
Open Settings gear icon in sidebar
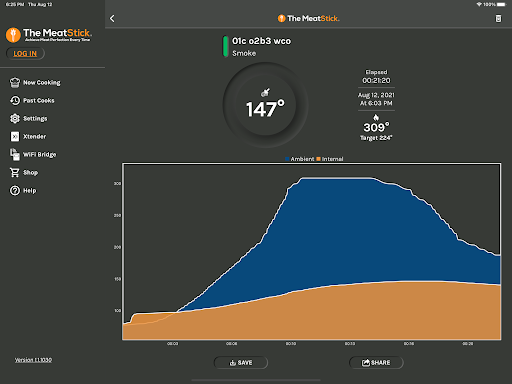coord(15,118)
